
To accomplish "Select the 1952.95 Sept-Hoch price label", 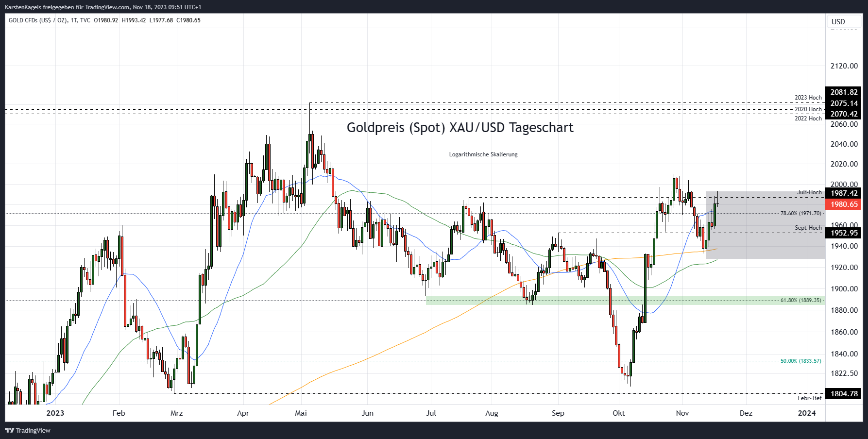I will (x=844, y=233).
